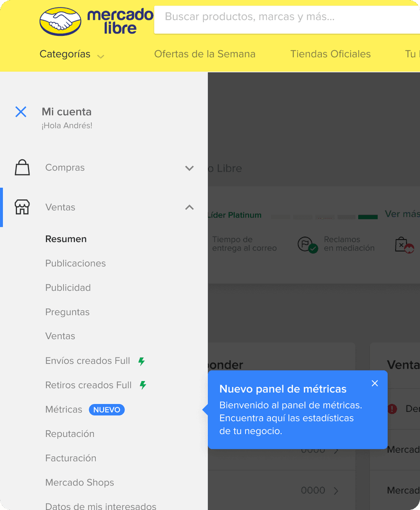Open Preguntas section

[x=67, y=312]
